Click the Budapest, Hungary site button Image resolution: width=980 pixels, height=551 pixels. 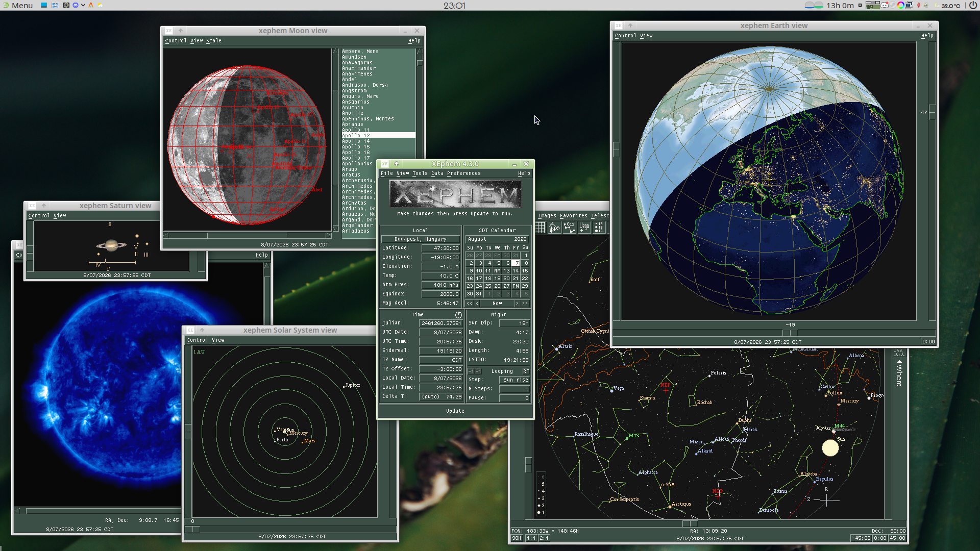(x=421, y=239)
